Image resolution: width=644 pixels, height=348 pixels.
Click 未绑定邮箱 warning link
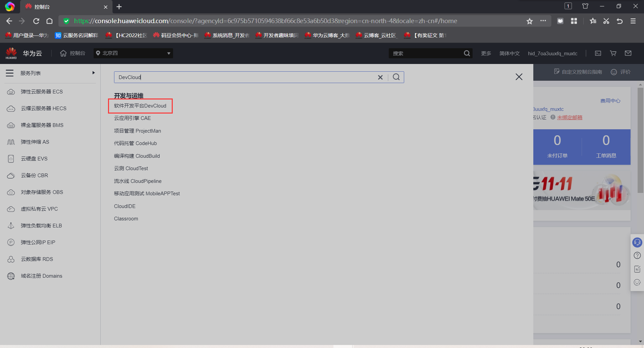[x=570, y=118]
